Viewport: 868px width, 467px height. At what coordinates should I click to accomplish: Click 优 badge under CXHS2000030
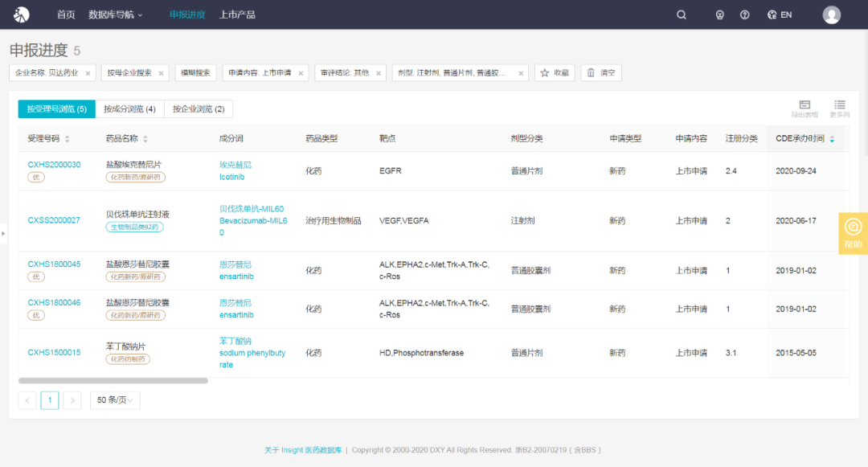[36, 177]
